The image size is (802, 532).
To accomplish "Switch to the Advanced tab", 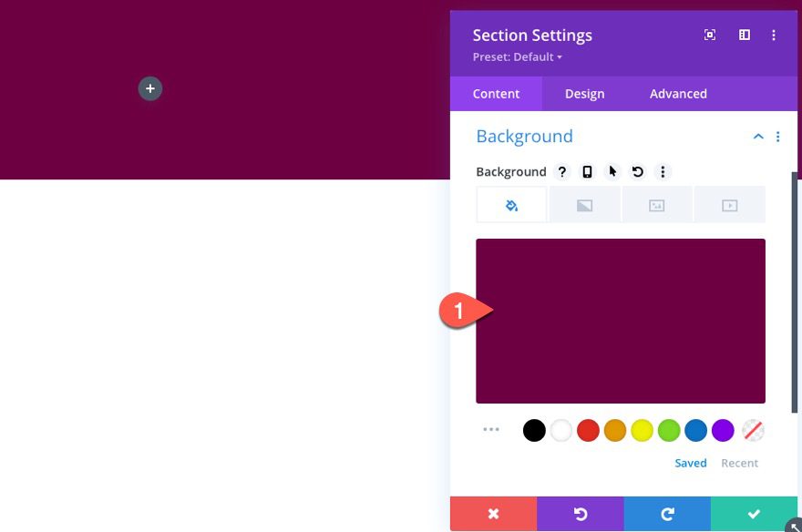I will [x=678, y=93].
